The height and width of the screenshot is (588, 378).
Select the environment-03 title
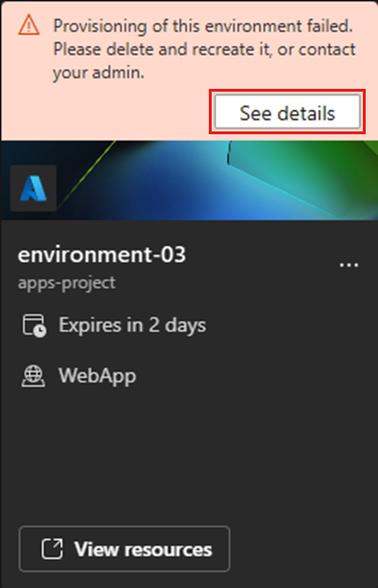(102, 255)
